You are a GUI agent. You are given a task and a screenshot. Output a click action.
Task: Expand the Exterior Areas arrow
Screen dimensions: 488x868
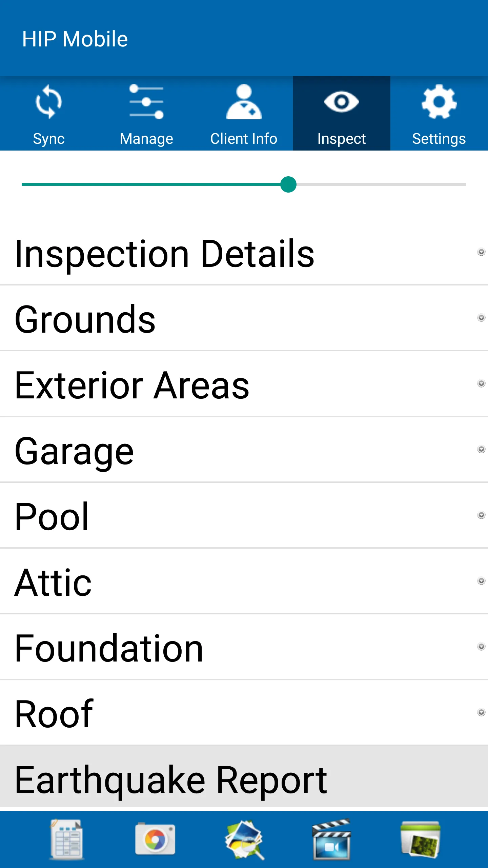481,383
